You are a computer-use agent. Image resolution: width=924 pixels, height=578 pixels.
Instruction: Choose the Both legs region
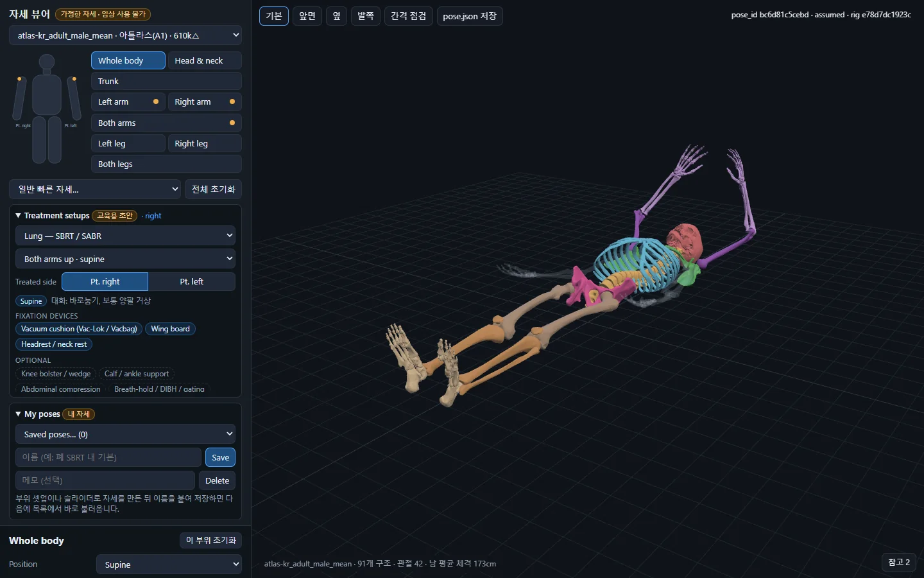coord(166,164)
